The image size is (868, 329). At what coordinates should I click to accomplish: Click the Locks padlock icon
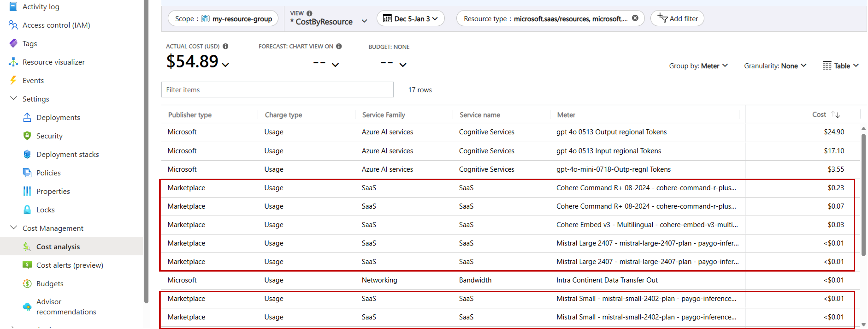point(27,210)
